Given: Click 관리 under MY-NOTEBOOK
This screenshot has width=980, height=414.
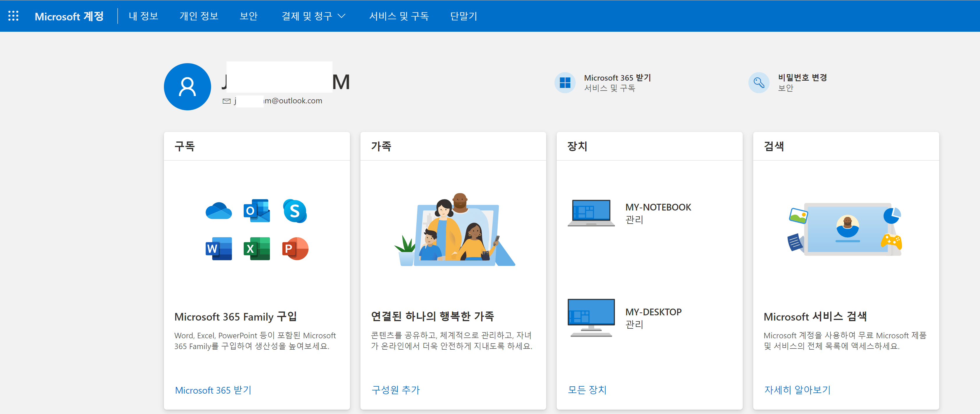Looking at the screenshot, I should pos(634,220).
